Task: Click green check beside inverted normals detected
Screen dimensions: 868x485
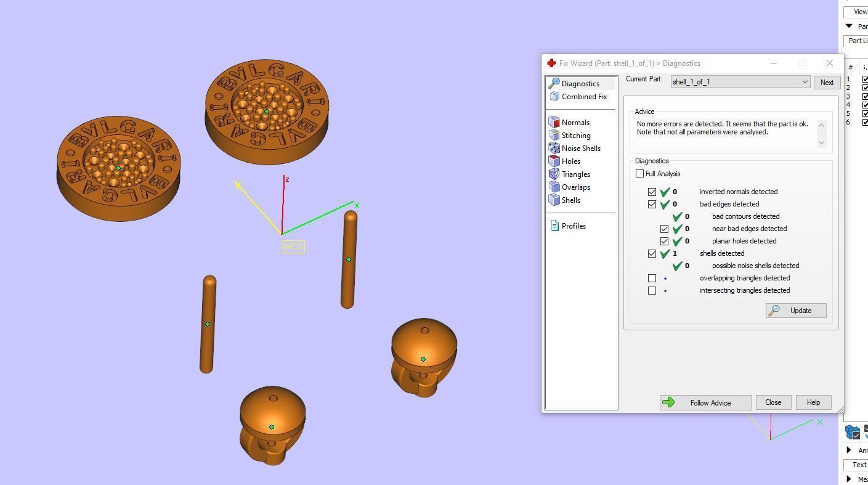Action: (665, 192)
